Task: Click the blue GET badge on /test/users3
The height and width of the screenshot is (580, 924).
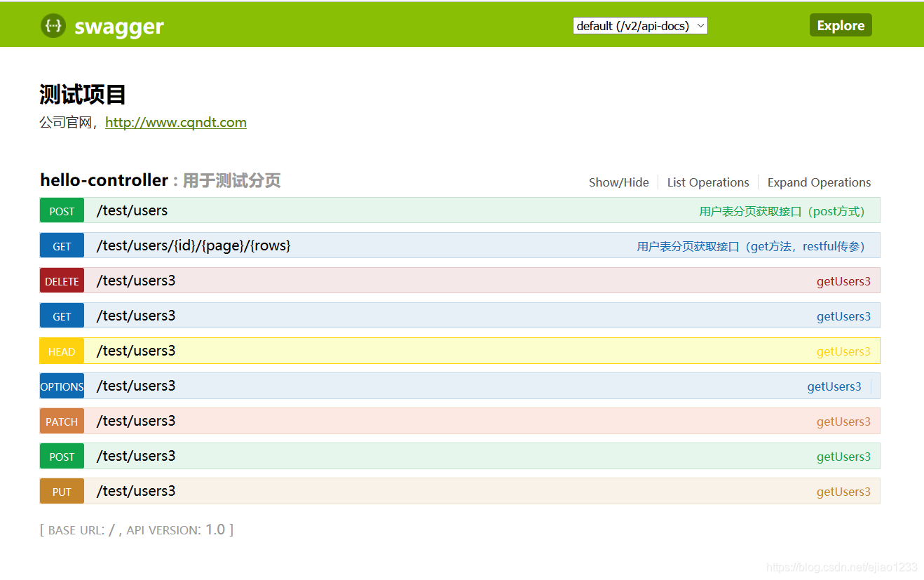Action: tap(61, 316)
